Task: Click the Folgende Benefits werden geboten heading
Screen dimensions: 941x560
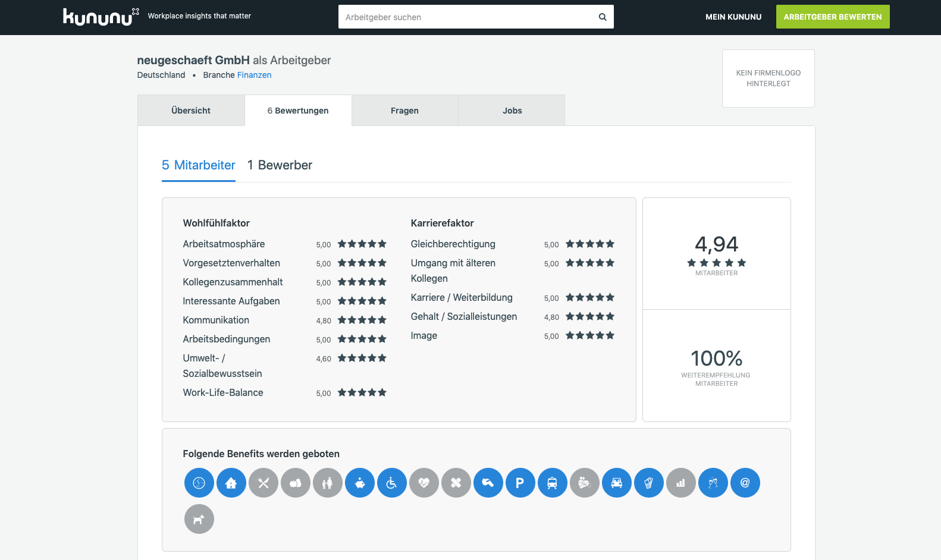Action: pos(261,454)
